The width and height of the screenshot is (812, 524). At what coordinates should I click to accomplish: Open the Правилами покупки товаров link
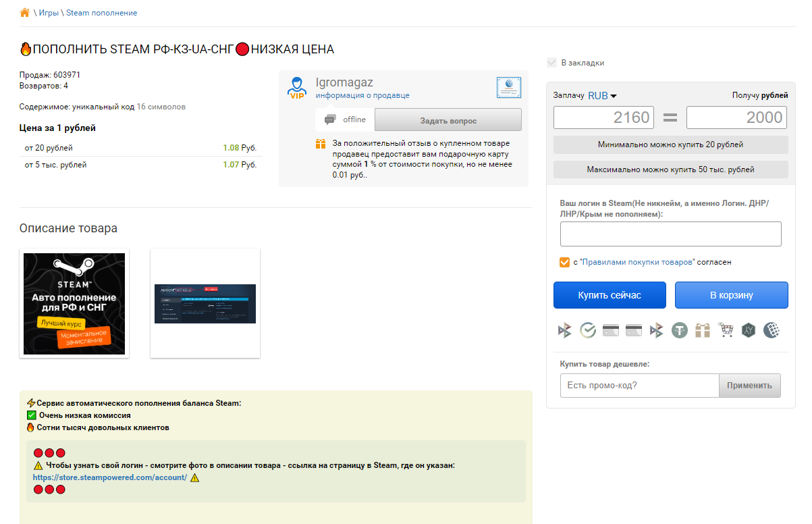637,262
